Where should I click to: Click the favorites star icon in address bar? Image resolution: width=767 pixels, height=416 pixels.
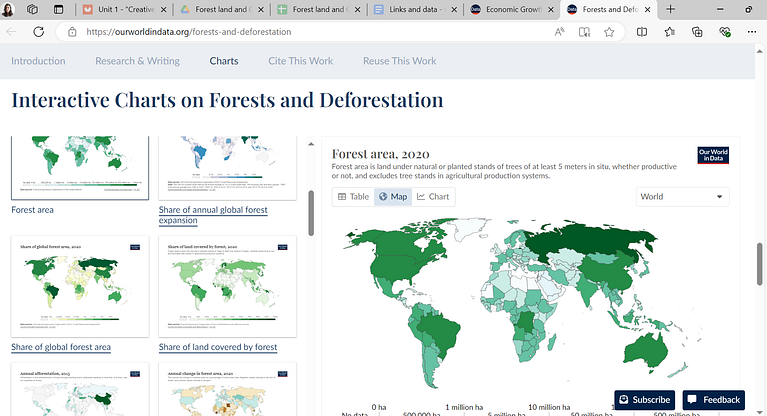point(609,32)
